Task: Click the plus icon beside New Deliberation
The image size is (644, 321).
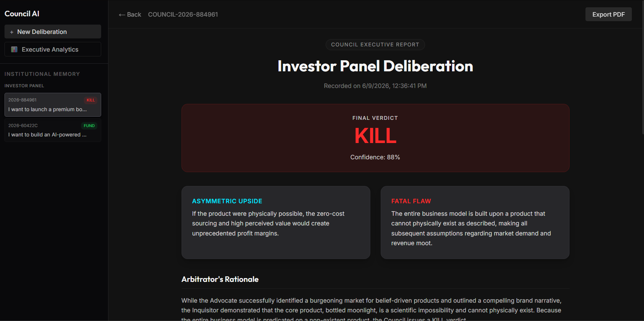Action: 12,32
